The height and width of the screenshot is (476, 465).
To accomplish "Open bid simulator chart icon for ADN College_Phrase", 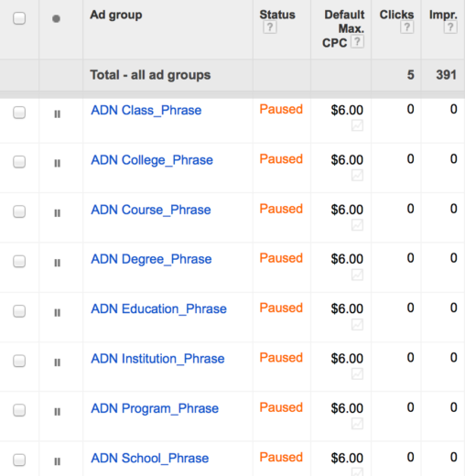I will click(357, 175).
